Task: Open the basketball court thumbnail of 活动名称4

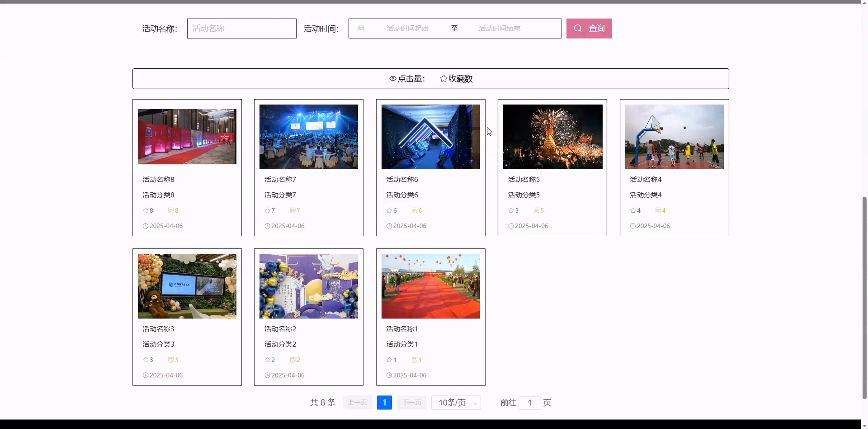Action: click(x=674, y=137)
